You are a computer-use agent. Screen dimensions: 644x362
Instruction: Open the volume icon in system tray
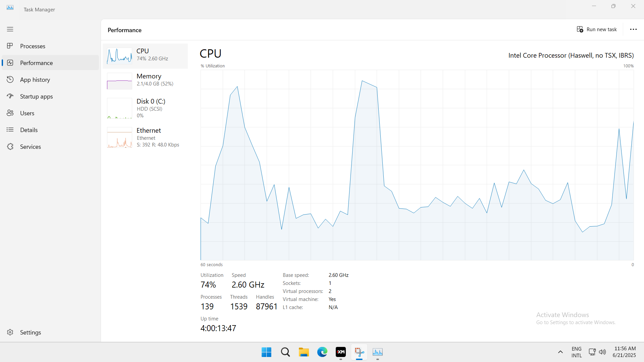pos(602,352)
